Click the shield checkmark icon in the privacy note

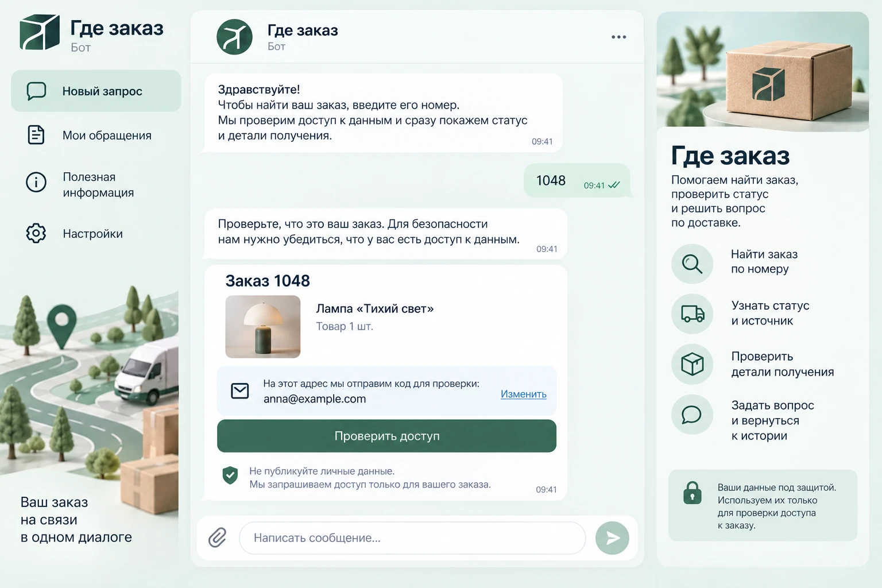tap(230, 475)
